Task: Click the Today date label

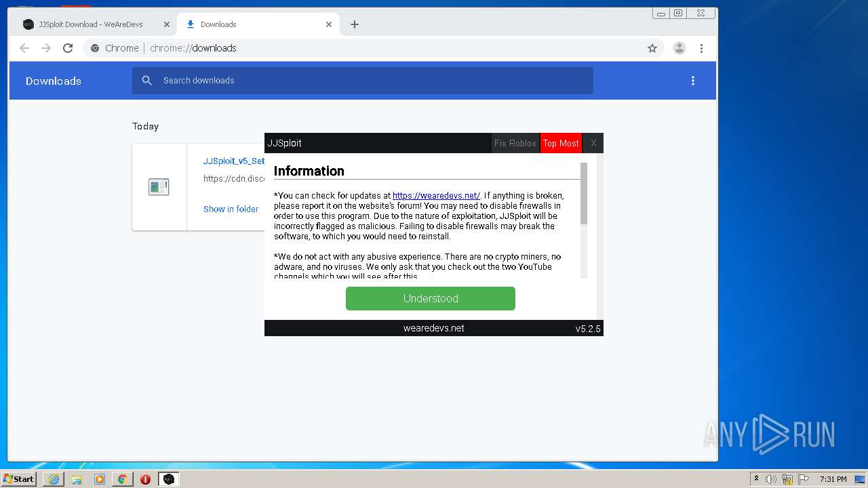Action: (x=145, y=126)
